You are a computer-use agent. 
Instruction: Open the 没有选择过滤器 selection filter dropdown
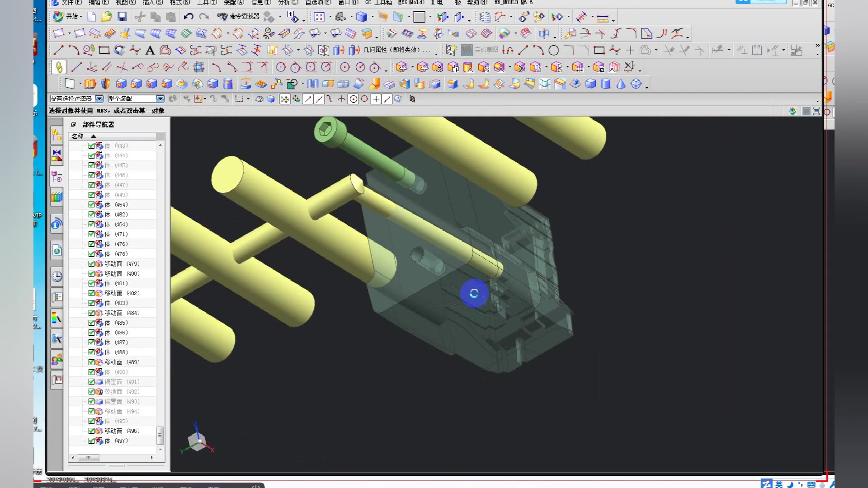(99, 99)
